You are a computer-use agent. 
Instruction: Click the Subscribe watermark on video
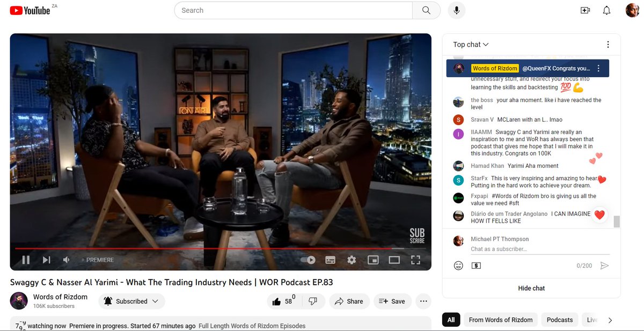click(x=417, y=236)
